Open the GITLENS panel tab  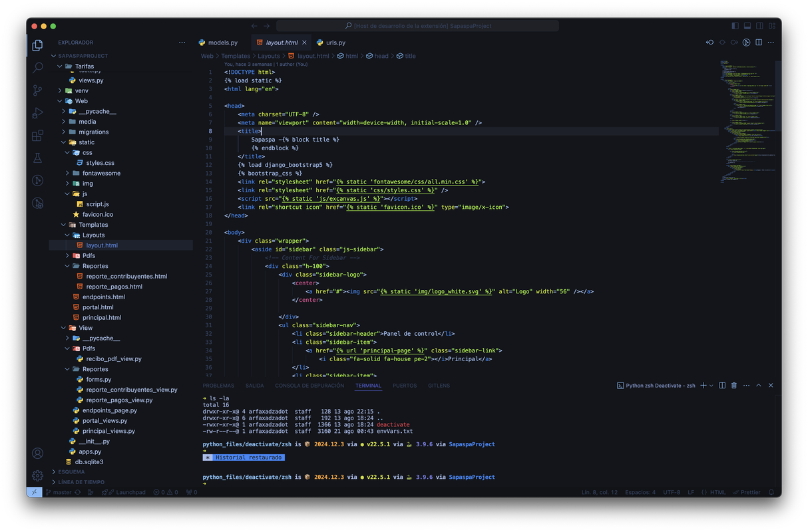point(439,386)
